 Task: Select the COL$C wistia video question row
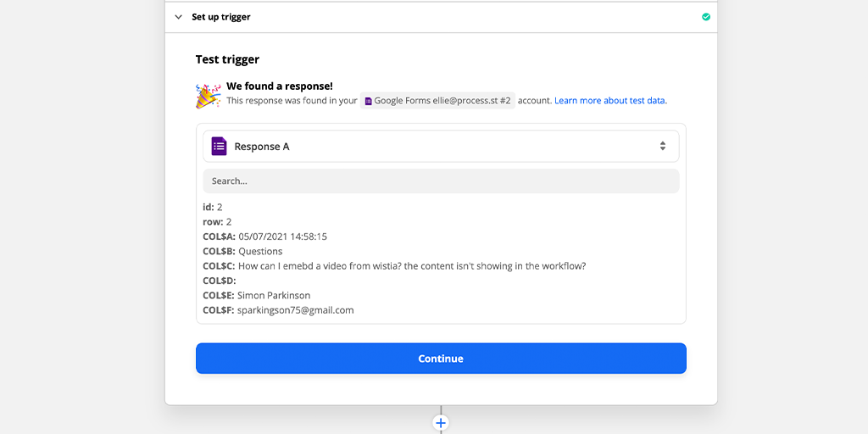pyautogui.click(x=394, y=265)
